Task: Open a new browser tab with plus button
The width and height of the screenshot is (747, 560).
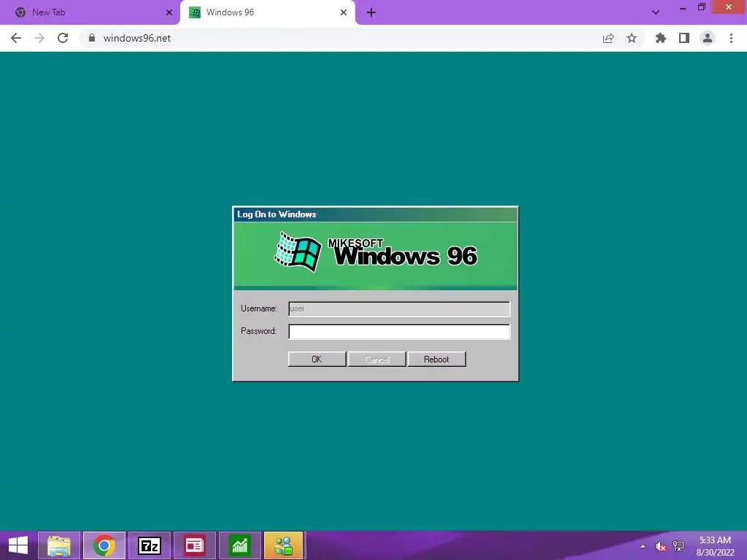Action: (371, 12)
